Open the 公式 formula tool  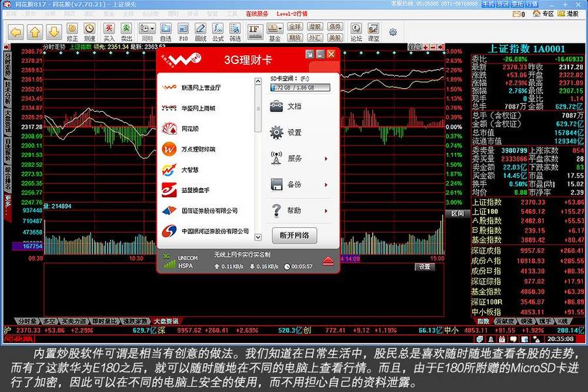coord(218,31)
